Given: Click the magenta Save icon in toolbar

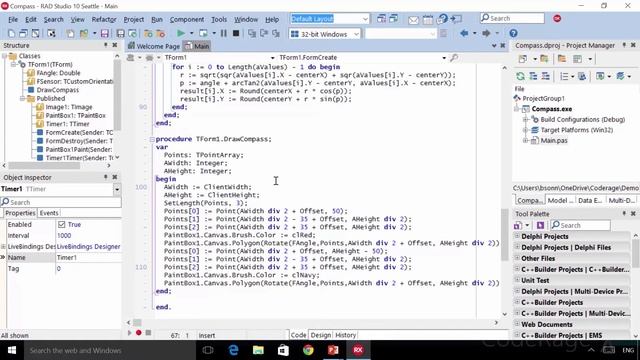Looking at the screenshot, I should pos(105,33).
